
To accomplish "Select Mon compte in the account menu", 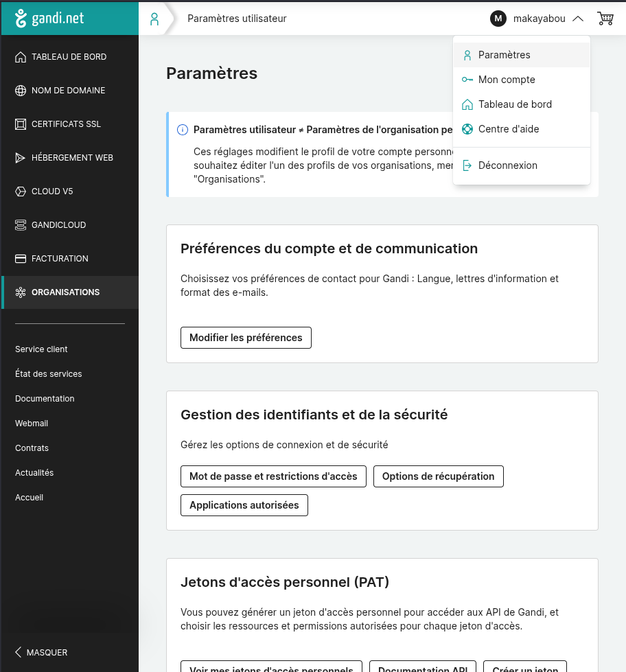I will 507,80.
